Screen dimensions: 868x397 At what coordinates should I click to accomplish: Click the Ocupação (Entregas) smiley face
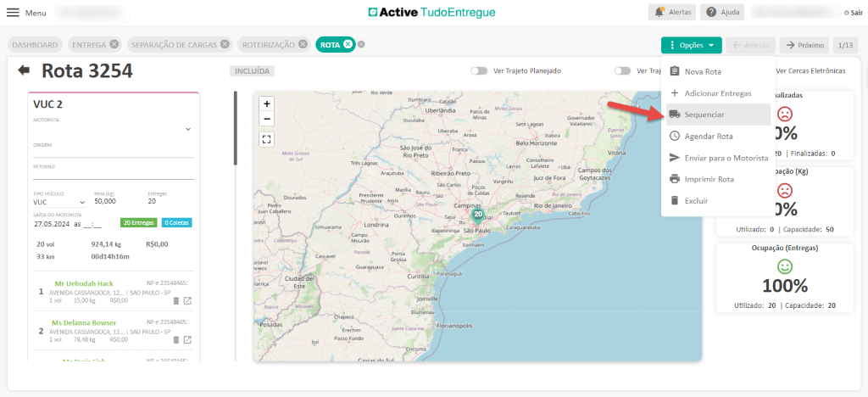pos(784,266)
